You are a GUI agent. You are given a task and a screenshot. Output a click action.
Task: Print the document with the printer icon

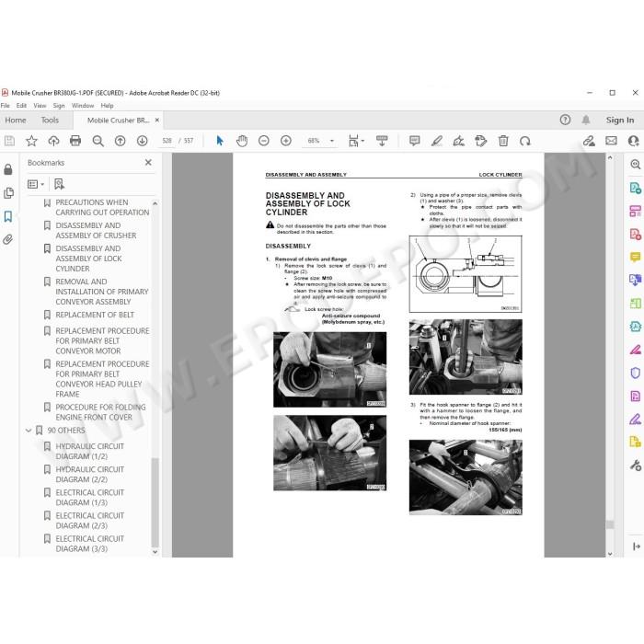(x=75, y=141)
